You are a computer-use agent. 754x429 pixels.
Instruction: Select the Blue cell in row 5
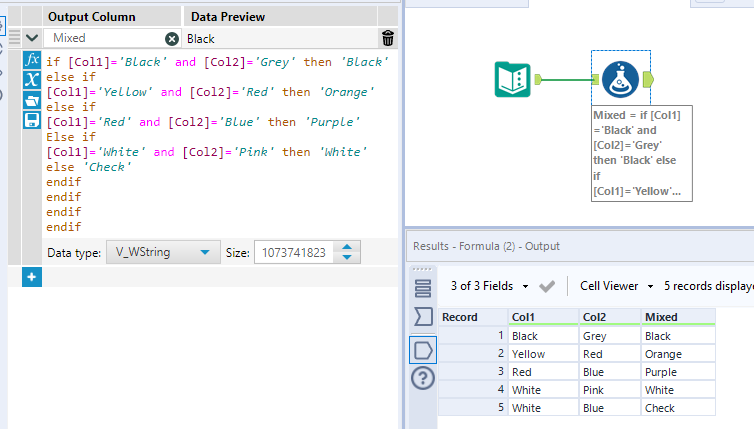610,408
